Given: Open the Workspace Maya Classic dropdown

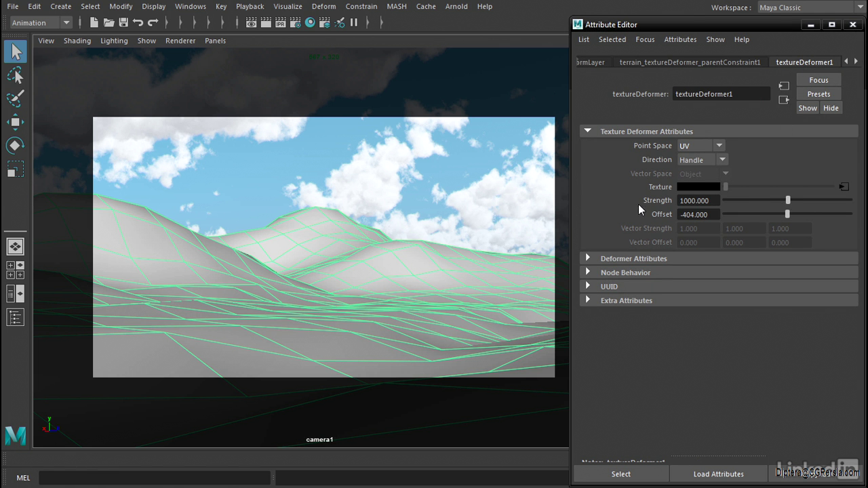Looking at the screenshot, I should 810,7.
